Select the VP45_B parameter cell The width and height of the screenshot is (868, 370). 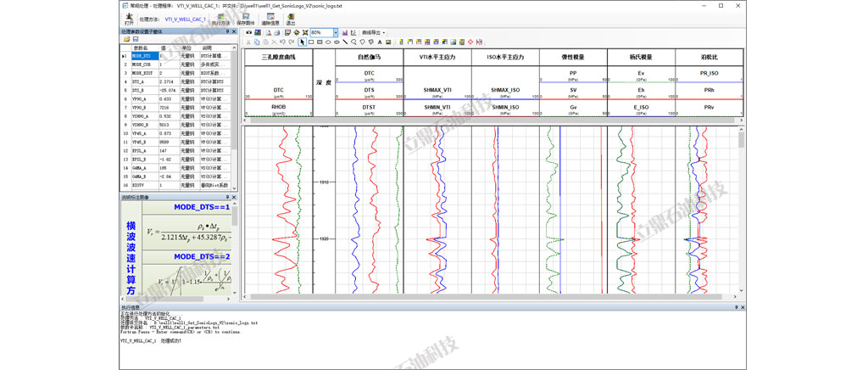coord(144,142)
